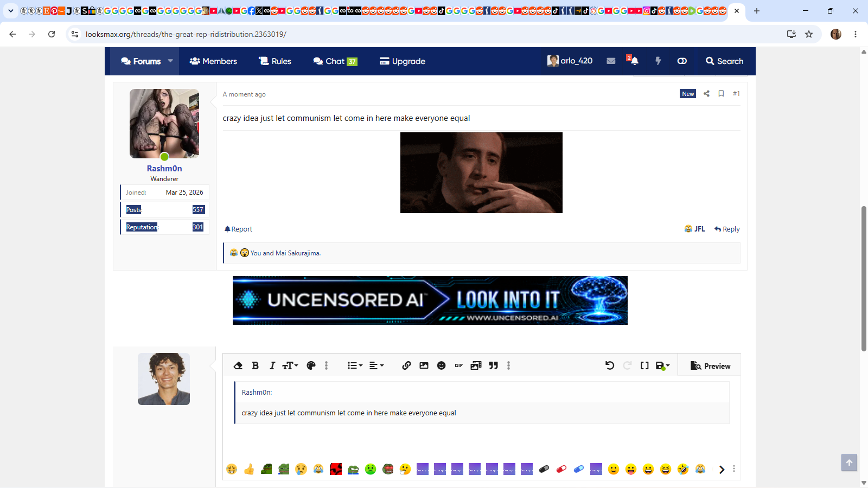The image size is (868, 488).
Task: Click the browser reload button
Action: pos(52,34)
